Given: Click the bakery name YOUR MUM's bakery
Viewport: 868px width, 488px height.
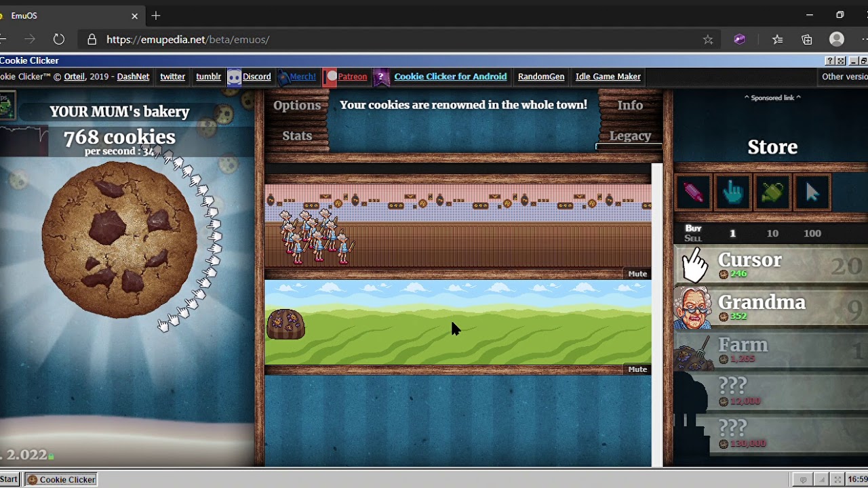Looking at the screenshot, I should tap(119, 111).
